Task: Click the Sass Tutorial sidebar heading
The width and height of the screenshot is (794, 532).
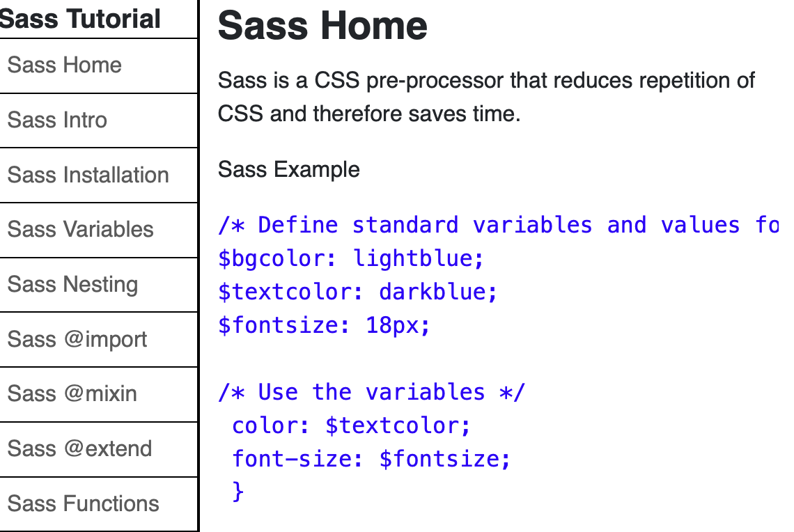Action: 81,19
